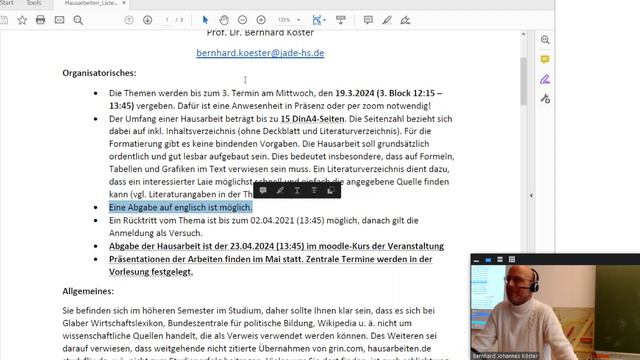Click bold date '19.3.2024' text
640x360 pixels.
(355, 93)
